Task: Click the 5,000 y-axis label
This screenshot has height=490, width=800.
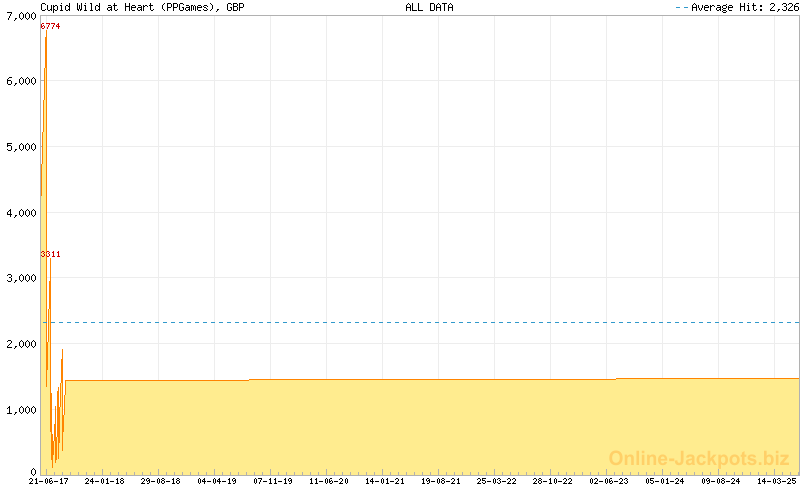Action: (x=21, y=147)
